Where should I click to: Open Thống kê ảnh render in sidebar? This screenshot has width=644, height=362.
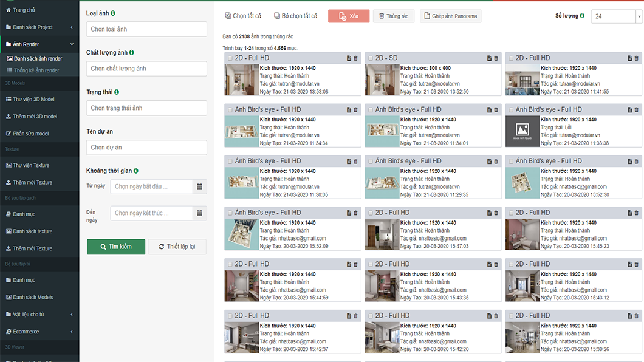36,70
